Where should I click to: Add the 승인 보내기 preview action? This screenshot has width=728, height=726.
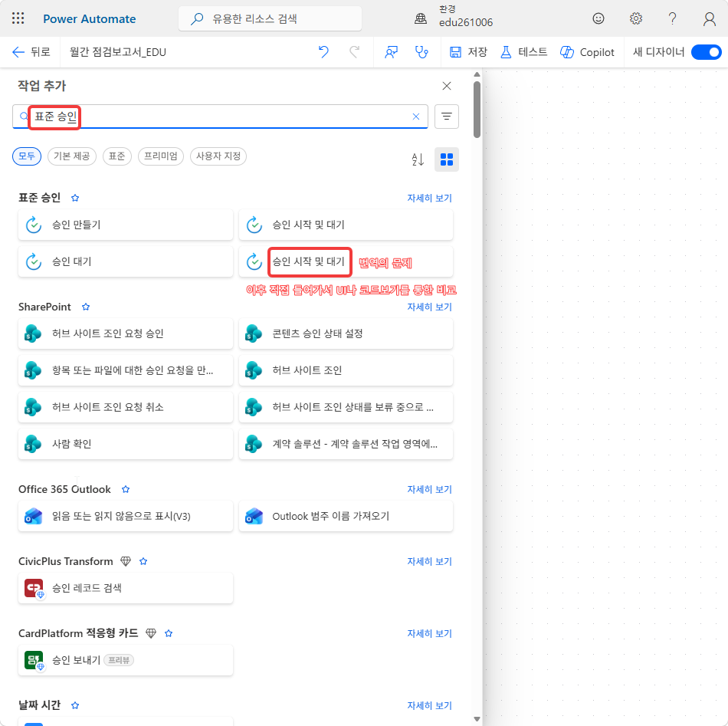tap(126, 660)
